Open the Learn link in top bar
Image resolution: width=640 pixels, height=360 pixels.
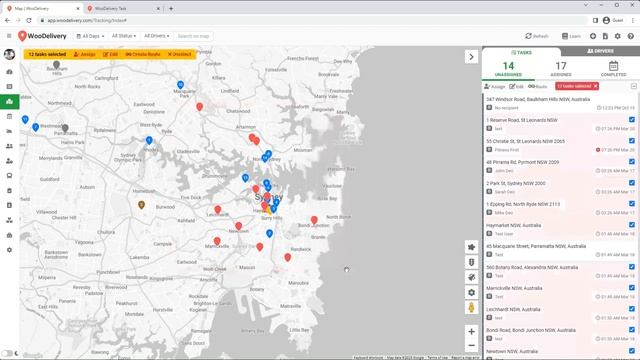(x=571, y=36)
